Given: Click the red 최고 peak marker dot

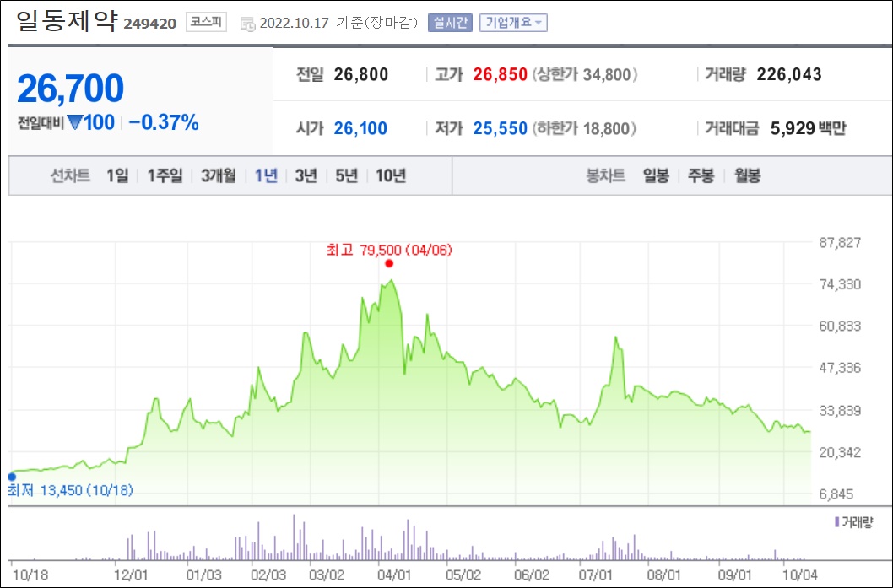Looking at the screenshot, I should point(389,263).
